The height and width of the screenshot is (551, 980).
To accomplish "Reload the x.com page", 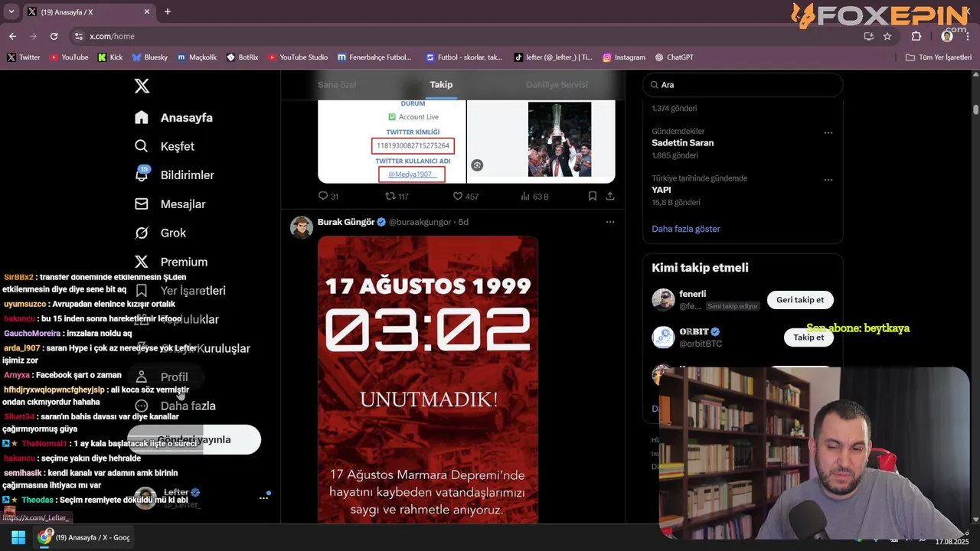I will (x=54, y=36).
